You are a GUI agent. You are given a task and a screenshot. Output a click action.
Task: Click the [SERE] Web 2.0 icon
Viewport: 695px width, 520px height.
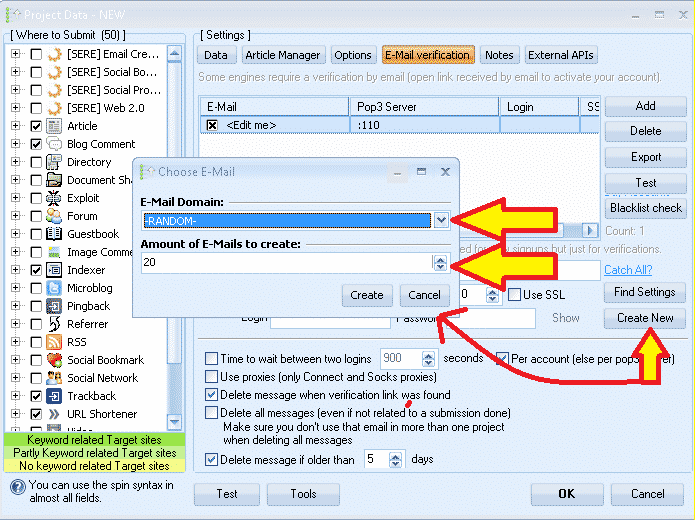coord(54,108)
